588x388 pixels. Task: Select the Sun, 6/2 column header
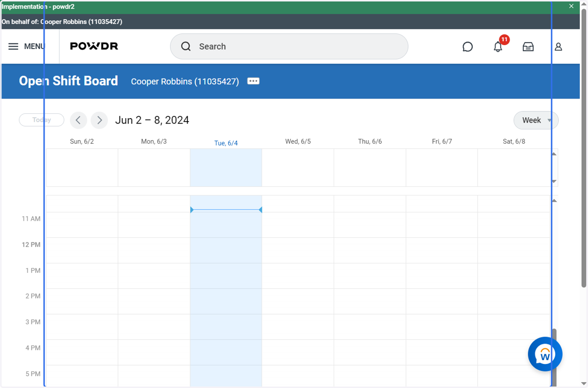pyautogui.click(x=82, y=141)
